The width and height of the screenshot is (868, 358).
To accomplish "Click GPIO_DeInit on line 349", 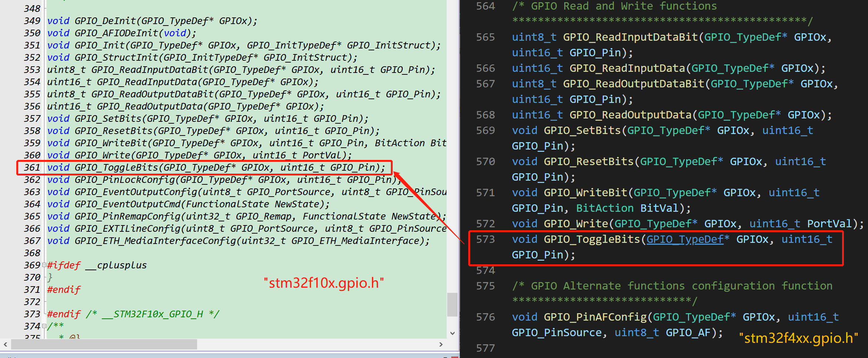I will 106,21.
